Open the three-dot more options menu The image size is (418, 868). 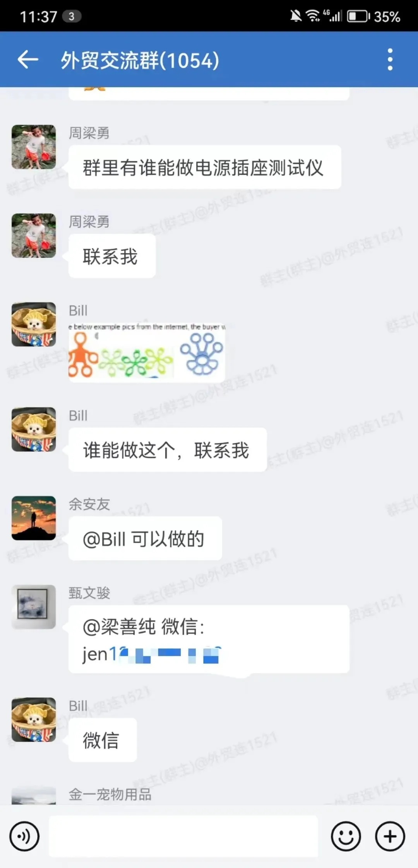[390, 60]
